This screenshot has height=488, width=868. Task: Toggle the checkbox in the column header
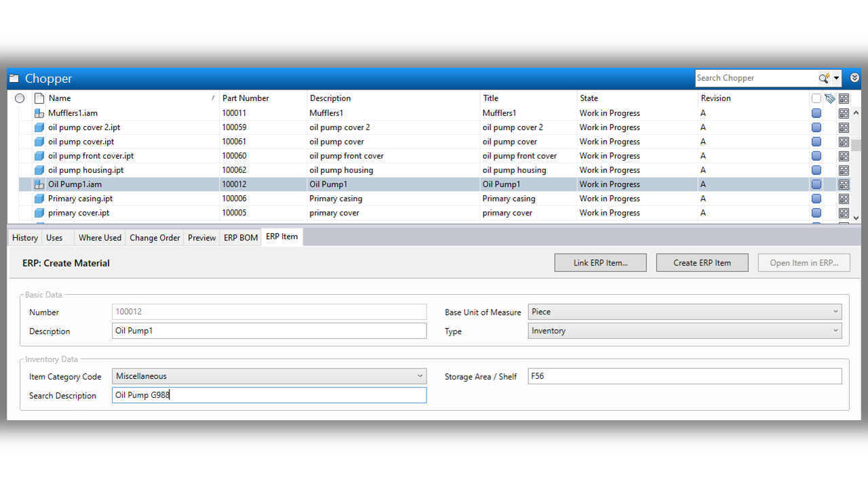816,98
